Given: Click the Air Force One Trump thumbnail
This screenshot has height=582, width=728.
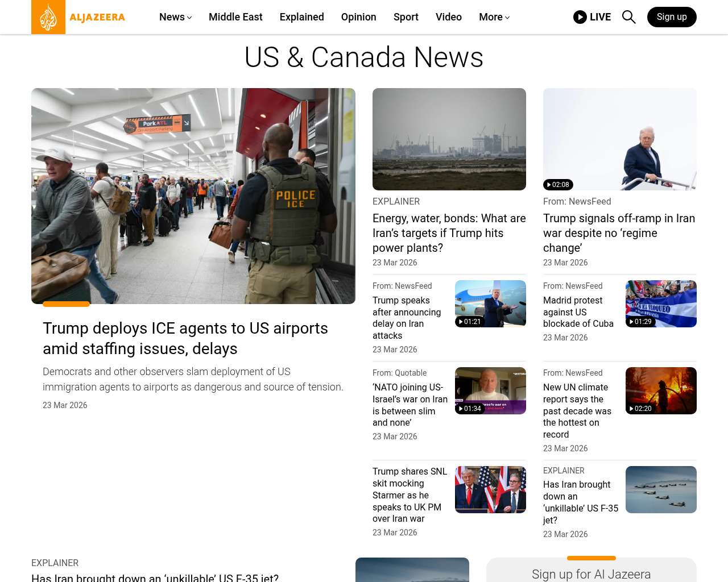Looking at the screenshot, I should [490, 304].
